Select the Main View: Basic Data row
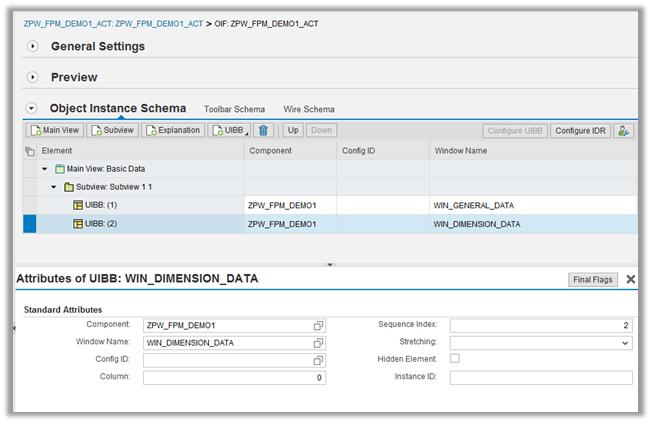 pos(330,169)
